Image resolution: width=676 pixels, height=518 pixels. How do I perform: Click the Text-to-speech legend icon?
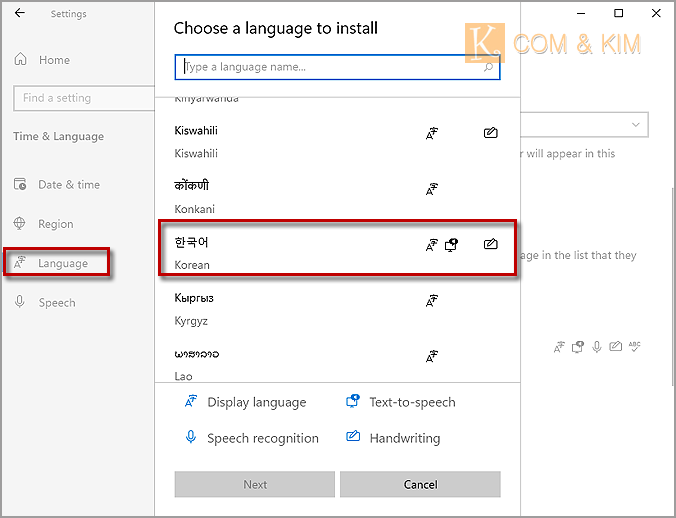(x=353, y=401)
